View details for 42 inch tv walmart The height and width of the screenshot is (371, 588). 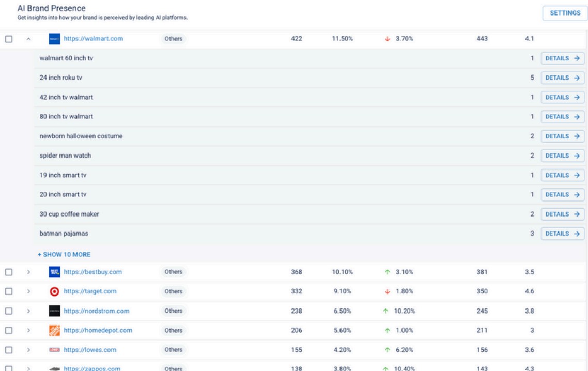click(563, 98)
